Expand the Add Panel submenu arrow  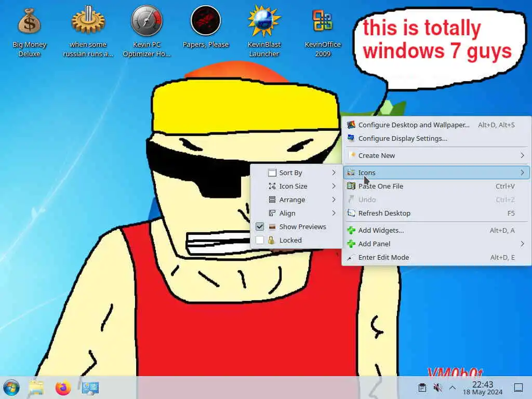tap(522, 244)
